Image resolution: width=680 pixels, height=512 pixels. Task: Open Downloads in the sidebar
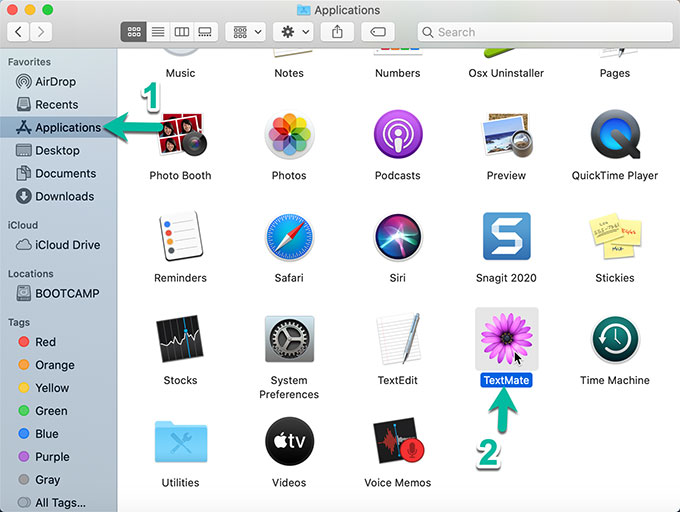59,196
